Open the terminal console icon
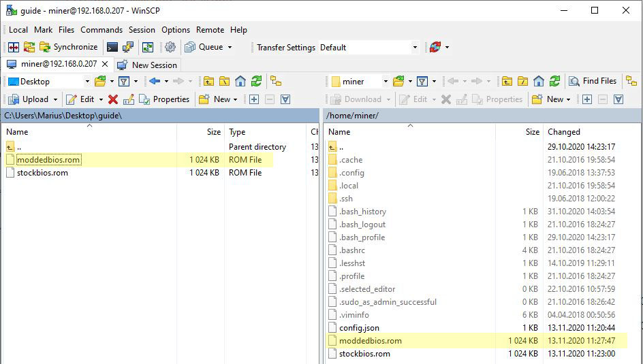This screenshot has width=643, height=364. pos(112,47)
